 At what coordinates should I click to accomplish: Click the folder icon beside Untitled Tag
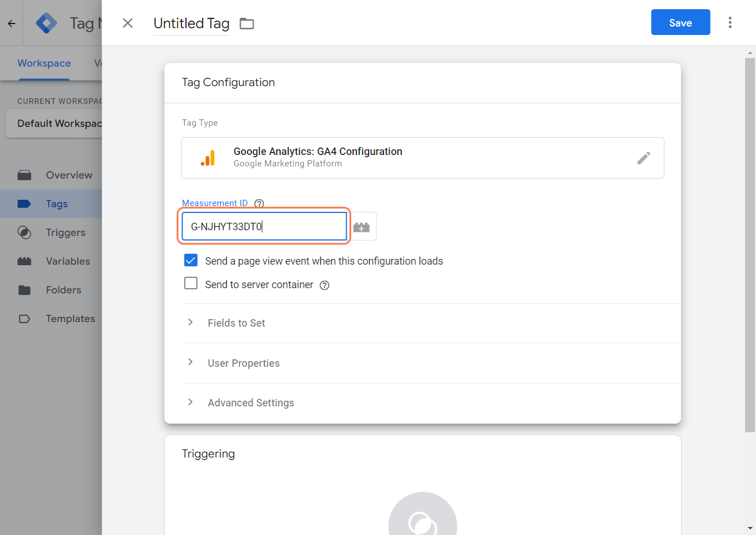[x=247, y=24]
